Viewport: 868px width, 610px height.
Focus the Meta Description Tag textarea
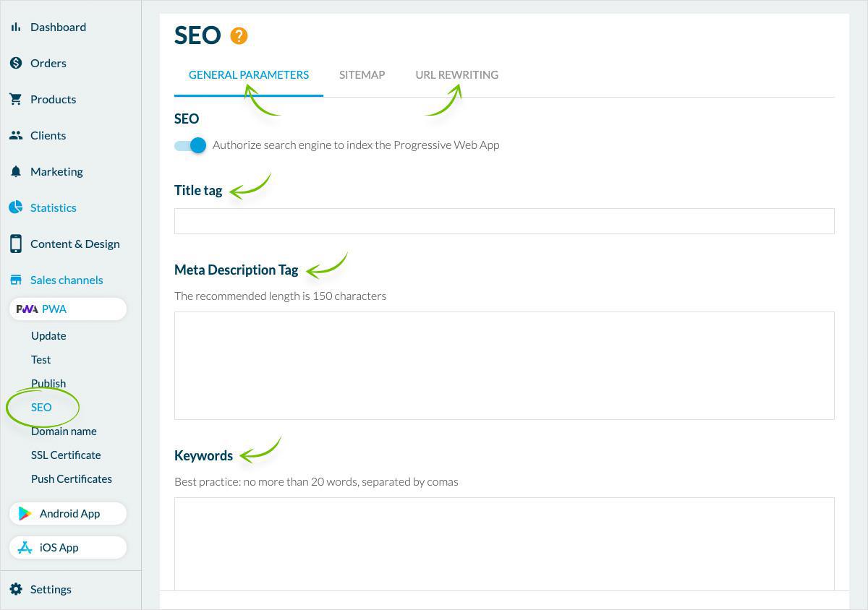(x=503, y=365)
